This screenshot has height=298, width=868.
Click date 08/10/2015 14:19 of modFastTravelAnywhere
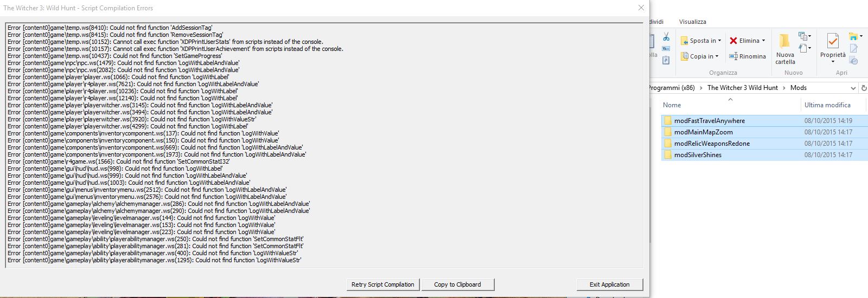(x=828, y=121)
